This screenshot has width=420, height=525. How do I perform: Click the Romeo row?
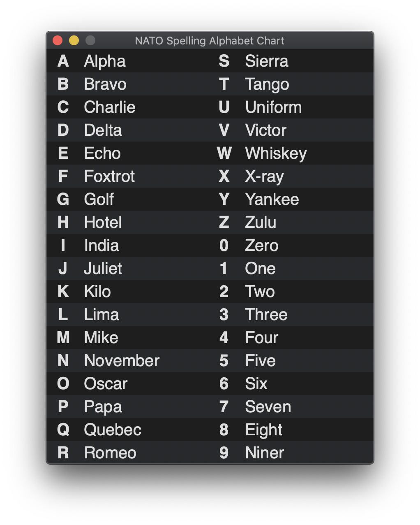point(110,453)
